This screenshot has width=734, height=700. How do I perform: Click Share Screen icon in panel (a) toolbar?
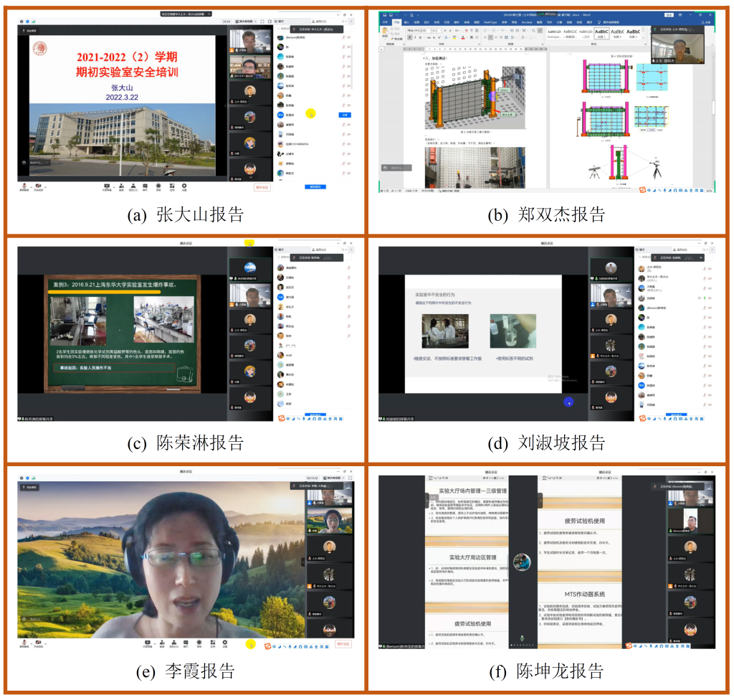pyautogui.click(x=106, y=187)
